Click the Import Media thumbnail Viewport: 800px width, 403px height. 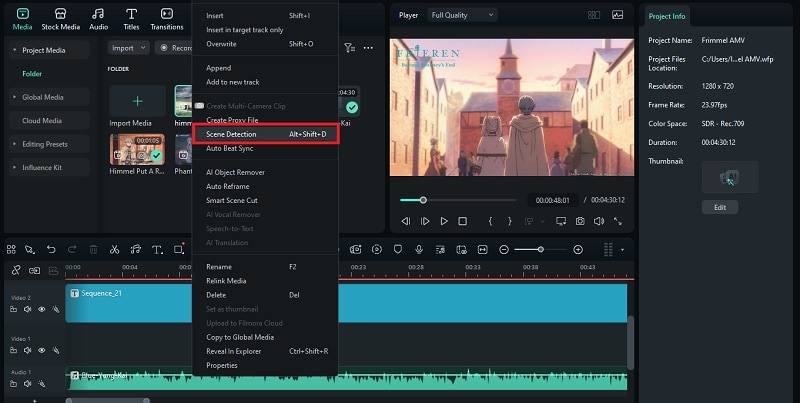(x=137, y=101)
